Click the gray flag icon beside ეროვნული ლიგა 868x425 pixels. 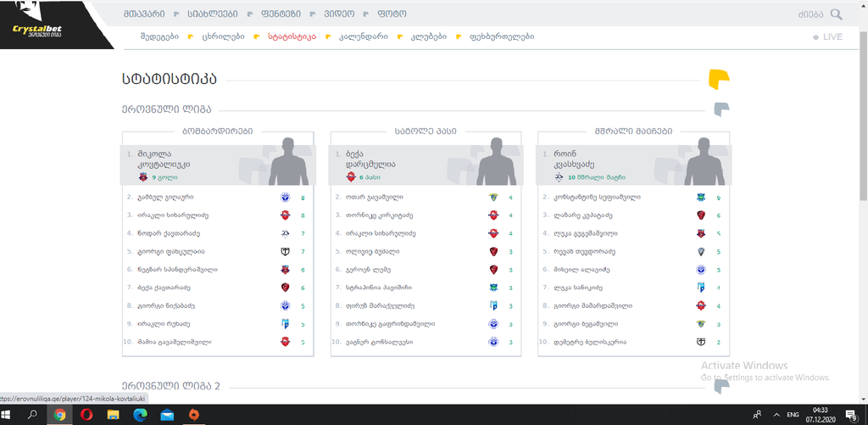point(721,109)
